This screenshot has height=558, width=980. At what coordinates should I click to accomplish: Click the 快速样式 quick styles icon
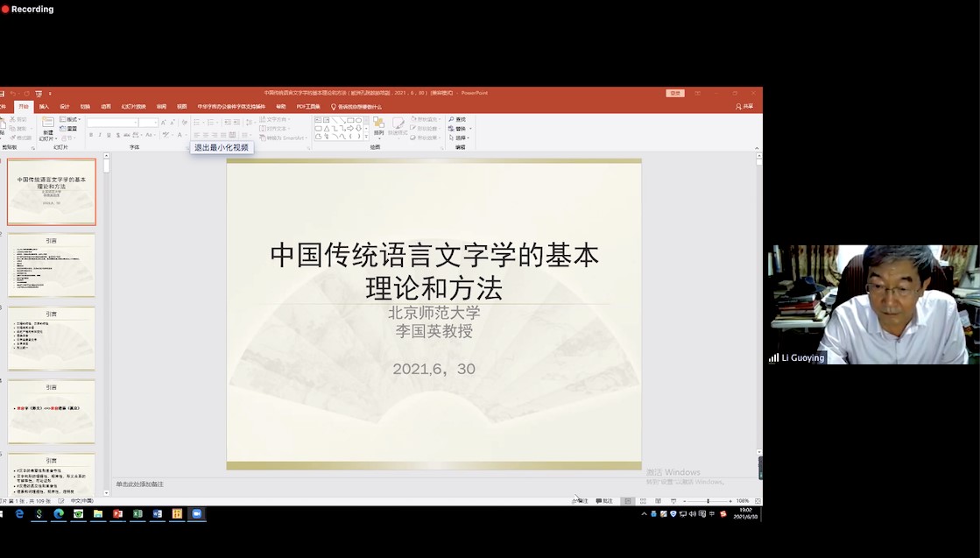pos(398,125)
